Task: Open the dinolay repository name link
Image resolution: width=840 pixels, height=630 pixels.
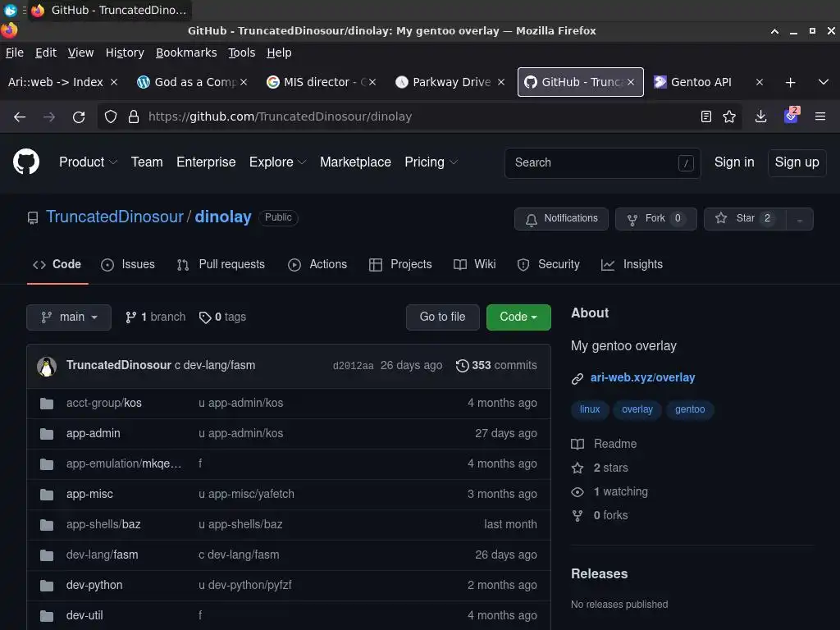Action: click(x=223, y=217)
